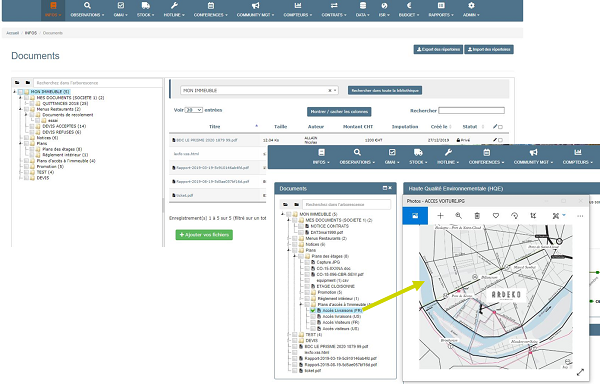Collapse MES DOCUMENTS (SOCIETE 1) in main tree
600x384 pixels.
(x=20, y=98)
